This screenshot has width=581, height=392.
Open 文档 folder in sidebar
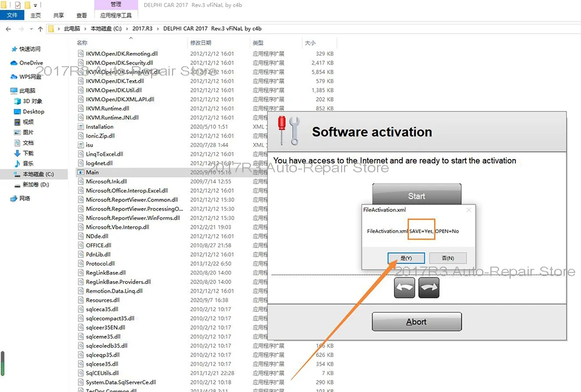(x=24, y=143)
